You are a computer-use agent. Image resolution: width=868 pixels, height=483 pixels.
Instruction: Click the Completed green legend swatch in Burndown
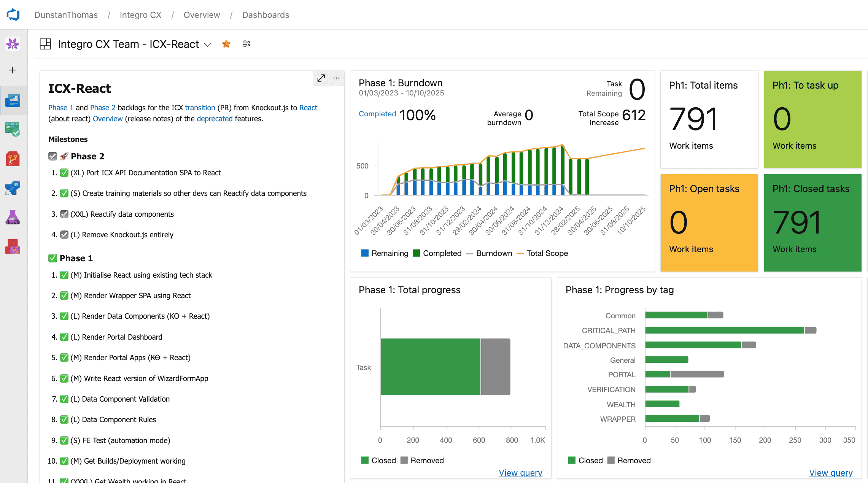417,253
